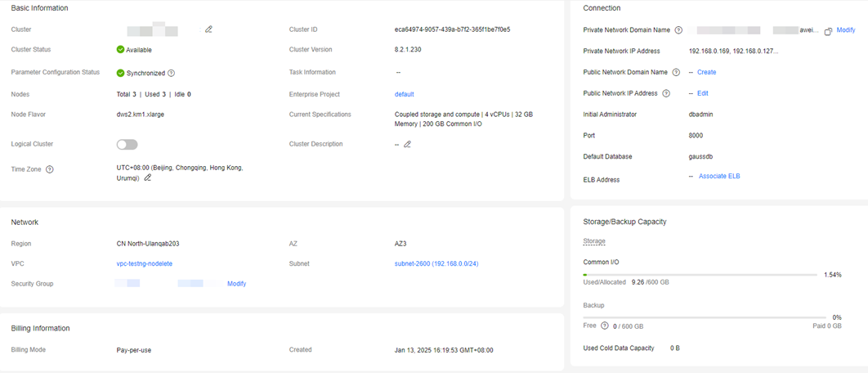The width and height of the screenshot is (868, 373).
Task: Click the Common I/O storage usage bar
Action: coord(700,275)
